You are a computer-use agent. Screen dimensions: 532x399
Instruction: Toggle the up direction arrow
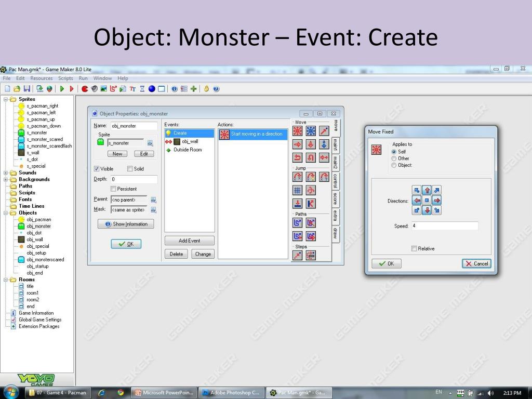pos(427,190)
